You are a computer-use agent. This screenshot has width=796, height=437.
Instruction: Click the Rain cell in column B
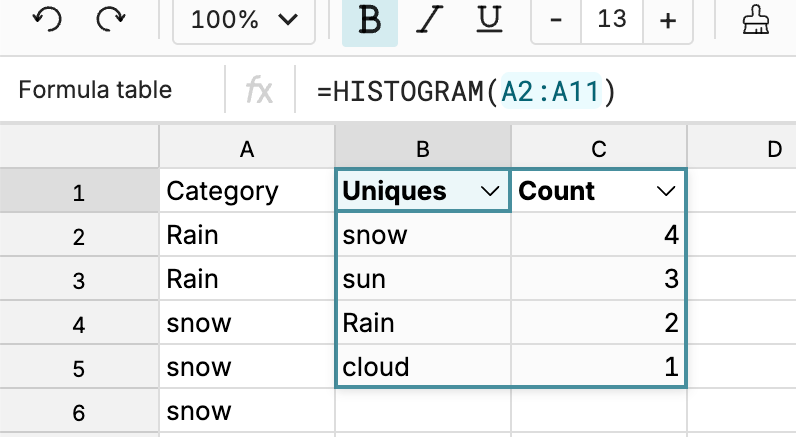click(x=423, y=323)
